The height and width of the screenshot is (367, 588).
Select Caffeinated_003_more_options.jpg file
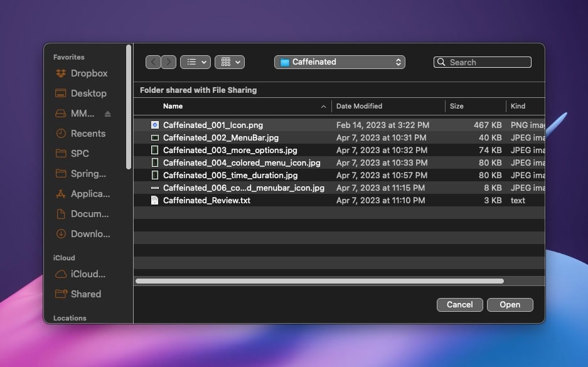230,150
